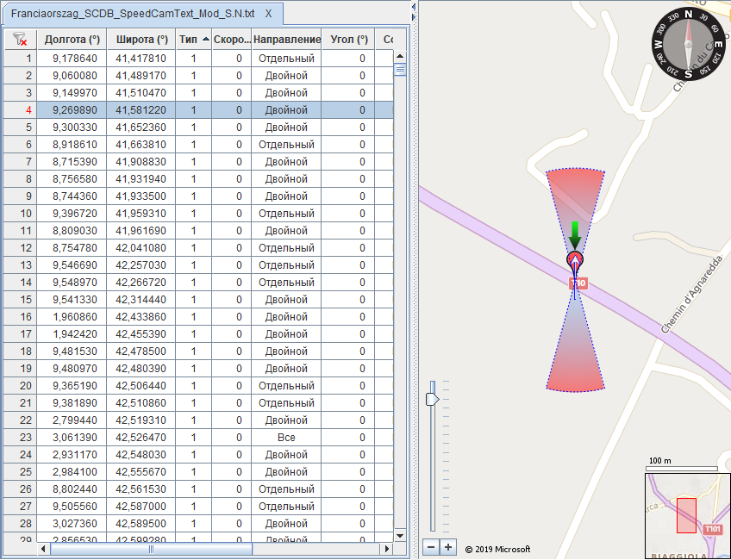This screenshot has height=560, width=731.
Task: Sort by Угол (°) column header
Action: coord(349,40)
